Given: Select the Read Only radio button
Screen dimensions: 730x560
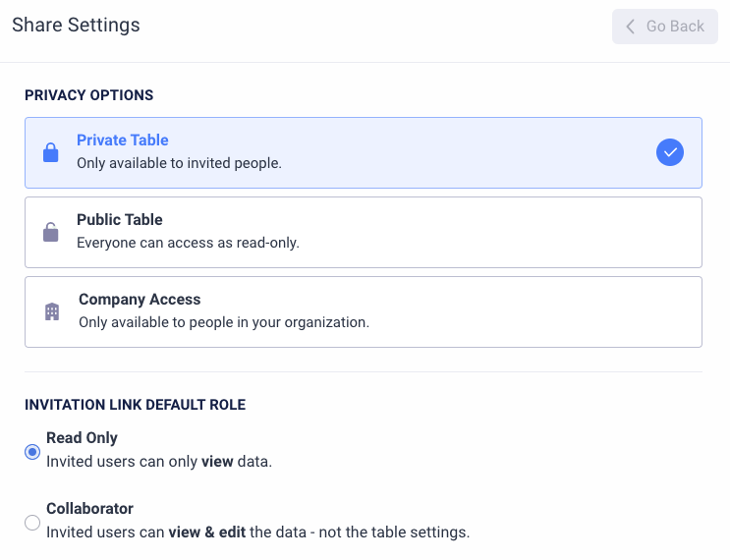Looking at the screenshot, I should [32, 452].
